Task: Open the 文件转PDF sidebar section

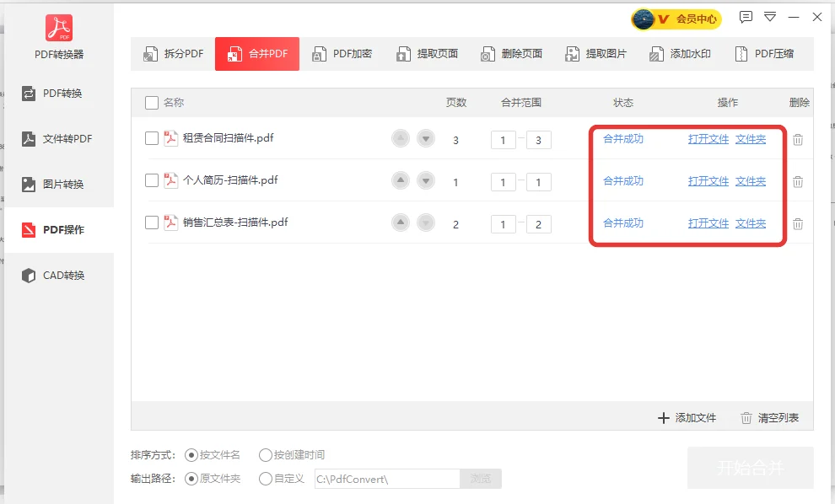Action: [59, 139]
